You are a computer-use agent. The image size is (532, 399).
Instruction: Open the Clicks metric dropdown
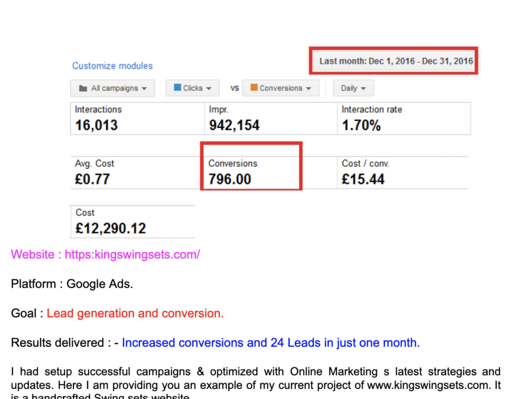[x=193, y=88]
